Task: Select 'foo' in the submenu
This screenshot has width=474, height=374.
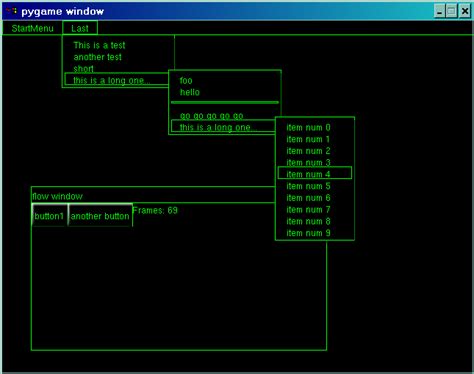Action: tap(186, 81)
